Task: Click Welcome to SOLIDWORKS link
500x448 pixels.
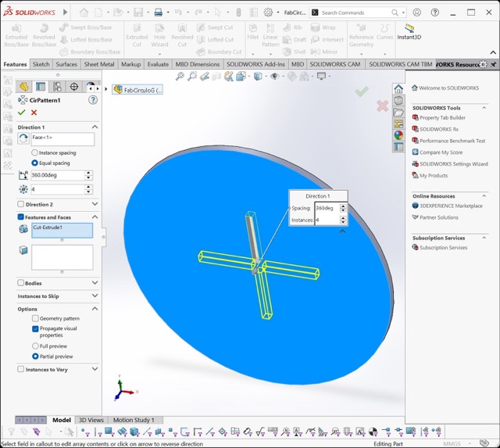Action: pyautogui.click(x=448, y=88)
